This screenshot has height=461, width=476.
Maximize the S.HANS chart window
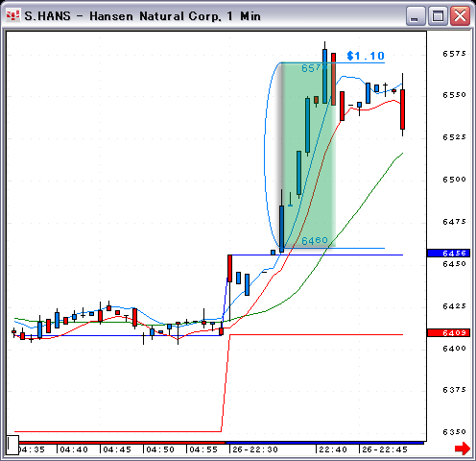point(438,16)
